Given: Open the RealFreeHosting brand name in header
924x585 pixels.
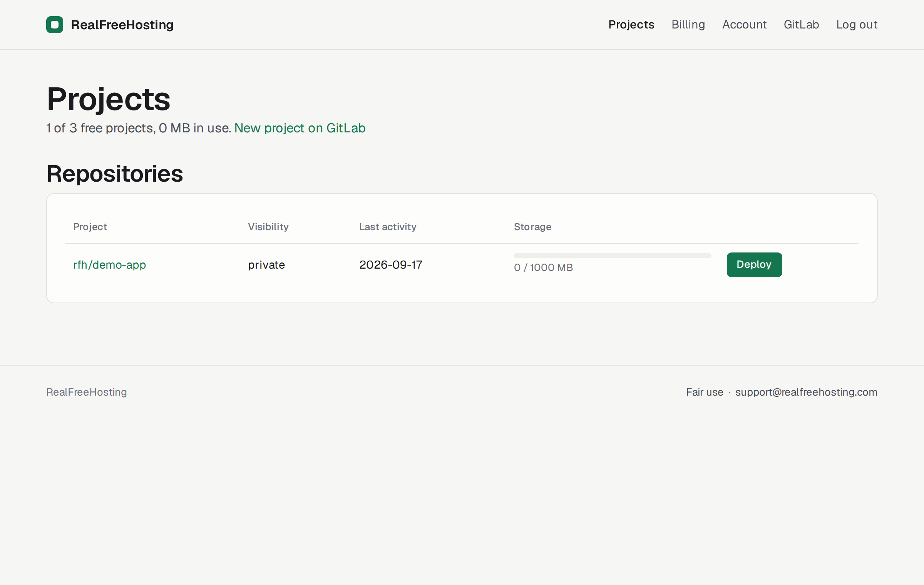Looking at the screenshot, I should point(122,25).
